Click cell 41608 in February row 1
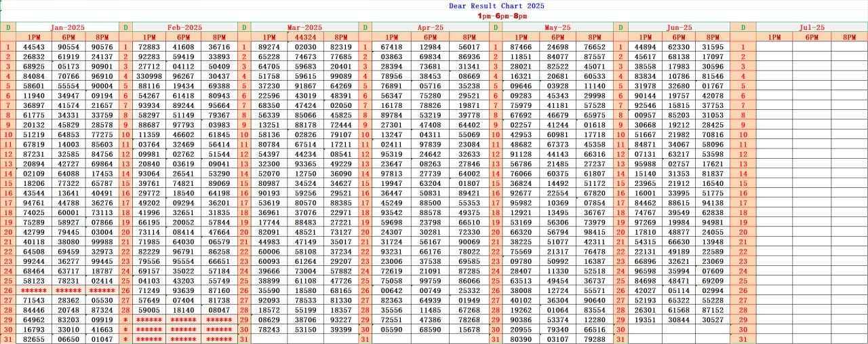Image resolution: width=868 pixels, height=344 pixels. [183, 47]
